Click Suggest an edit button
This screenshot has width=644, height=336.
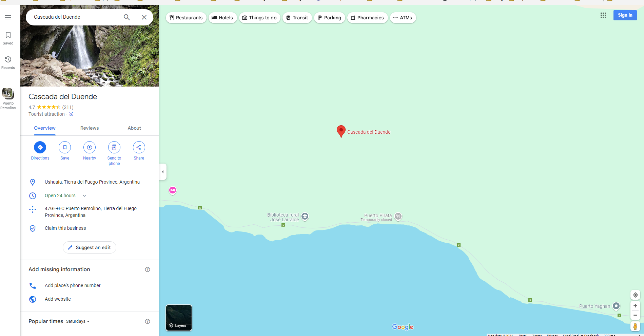pos(90,247)
